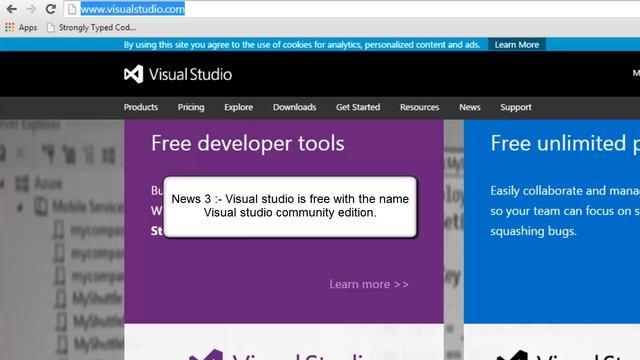Click Learn More in cookie banner
Viewport: 640px width, 360px height.
517,44
